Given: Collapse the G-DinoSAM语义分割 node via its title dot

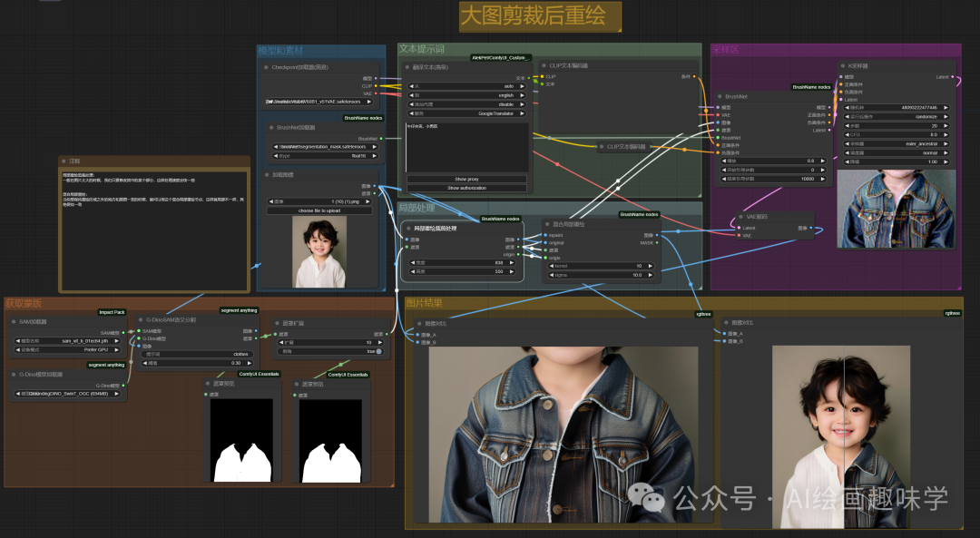Looking at the screenshot, I should [141, 319].
